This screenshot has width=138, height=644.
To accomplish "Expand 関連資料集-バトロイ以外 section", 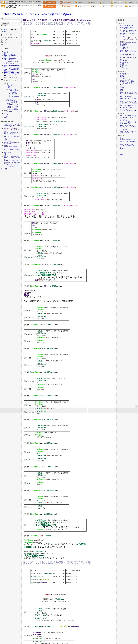I will 2,81.
